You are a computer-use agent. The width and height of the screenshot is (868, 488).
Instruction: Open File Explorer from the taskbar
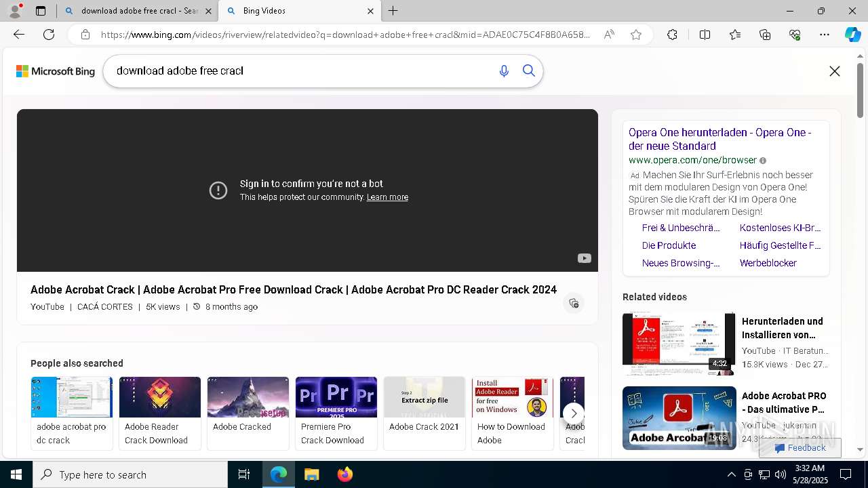coord(311,474)
